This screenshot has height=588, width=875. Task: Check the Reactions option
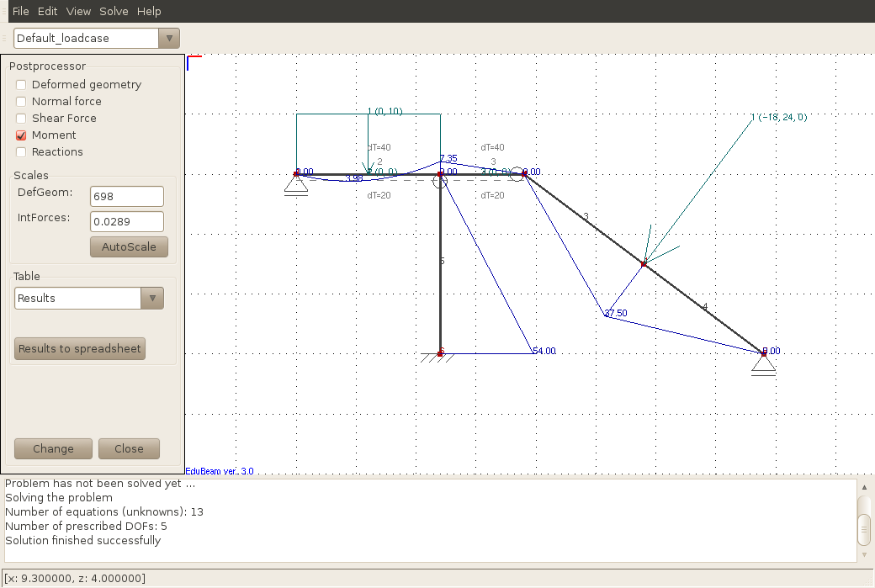(x=21, y=152)
